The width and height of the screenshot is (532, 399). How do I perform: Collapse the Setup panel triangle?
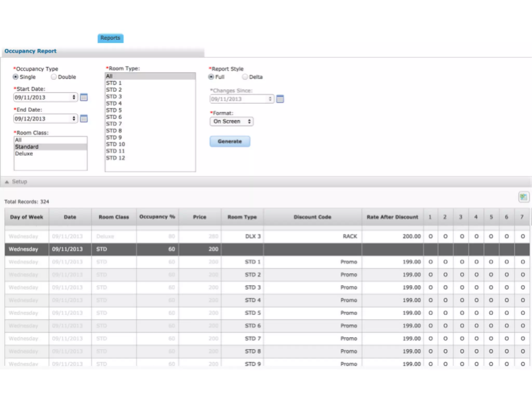pos(7,182)
